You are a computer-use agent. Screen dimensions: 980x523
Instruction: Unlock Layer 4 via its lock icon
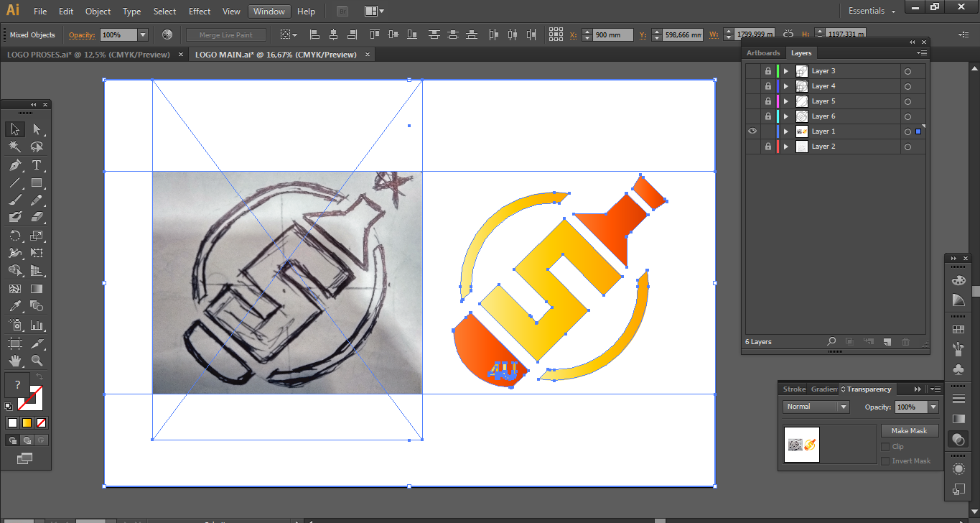tap(768, 86)
